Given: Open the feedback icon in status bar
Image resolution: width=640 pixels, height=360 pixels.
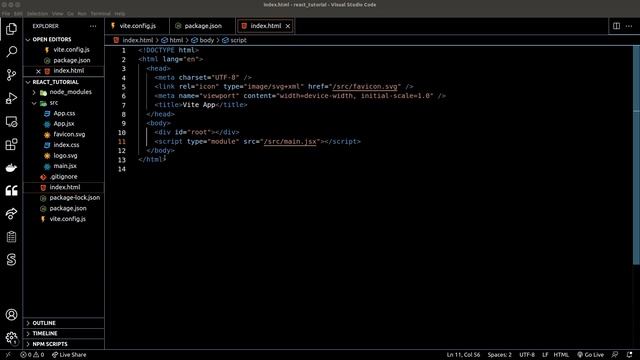Looking at the screenshot, I should point(615,355).
